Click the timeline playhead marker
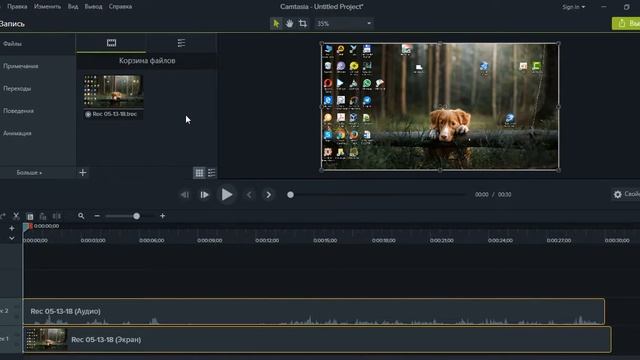 coord(27,227)
